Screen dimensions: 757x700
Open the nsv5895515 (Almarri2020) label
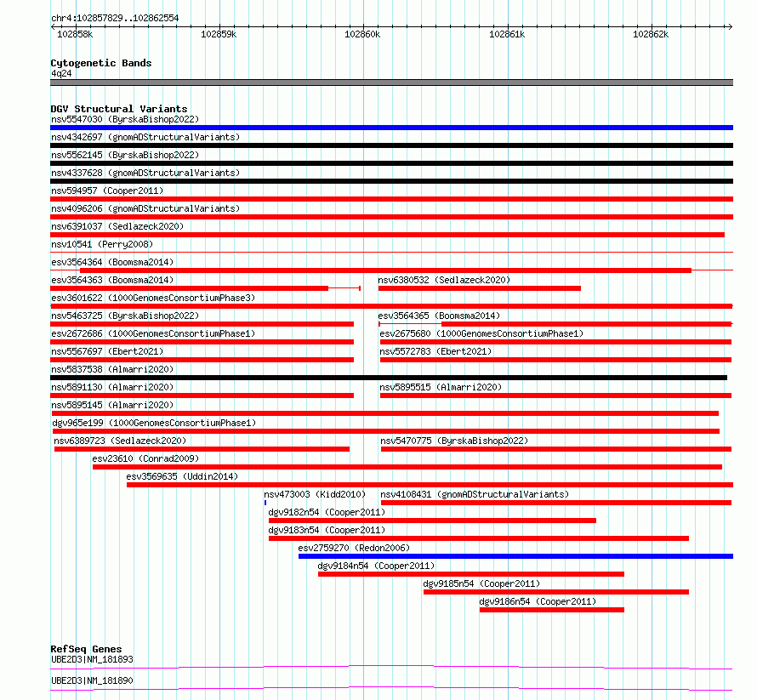(x=441, y=387)
